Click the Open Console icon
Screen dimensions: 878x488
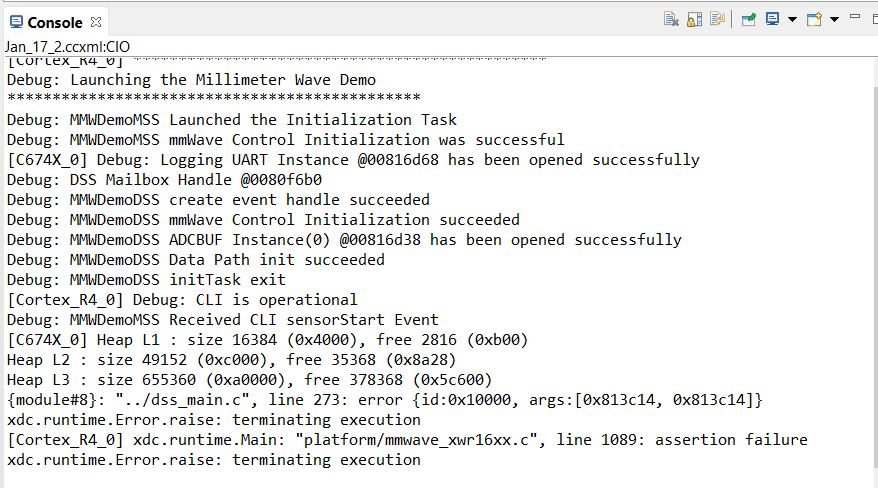point(814,20)
